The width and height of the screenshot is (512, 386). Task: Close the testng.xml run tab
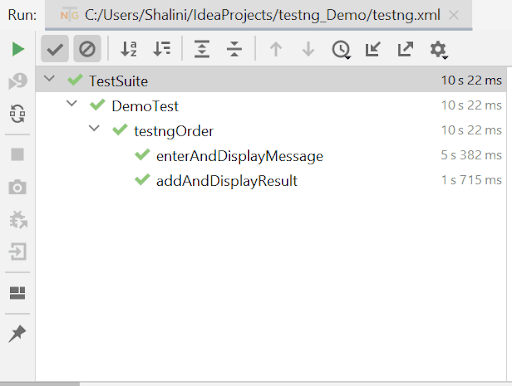(454, 15)
